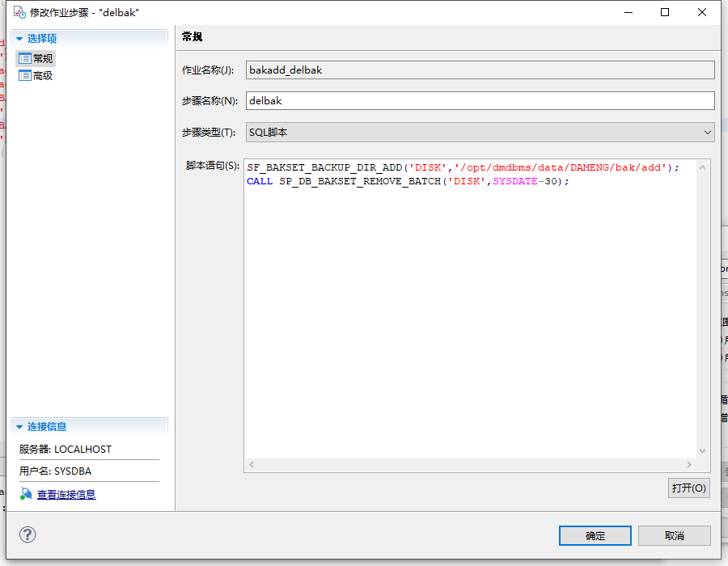This screenshot has width=728, height=566.
Task: Click the icon beside 查看连接信息
Action: coord(26,494)
